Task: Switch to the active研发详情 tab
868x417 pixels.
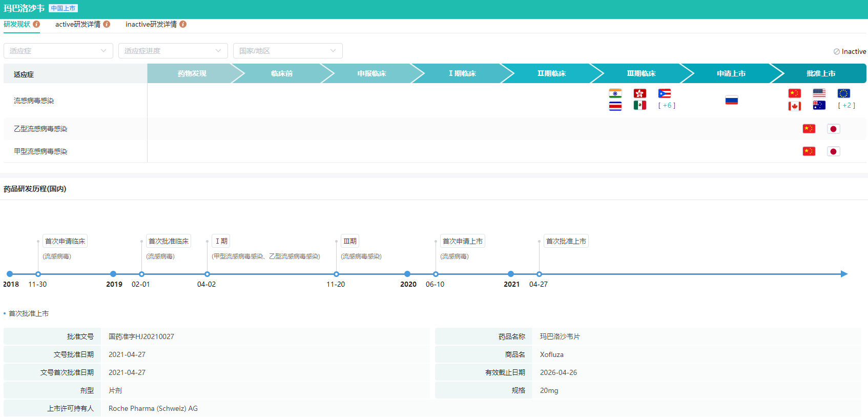Action: pyautogui.click(x=78, y=24)
